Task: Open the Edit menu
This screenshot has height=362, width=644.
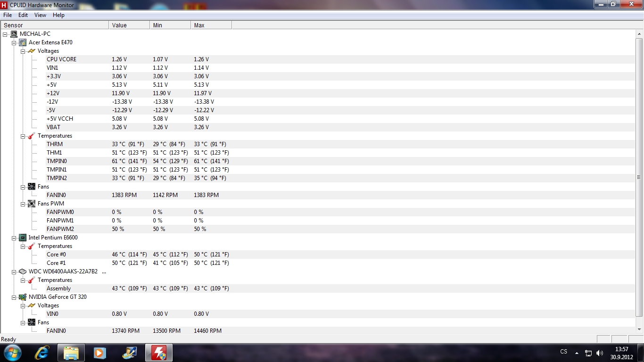Action: 23,15
